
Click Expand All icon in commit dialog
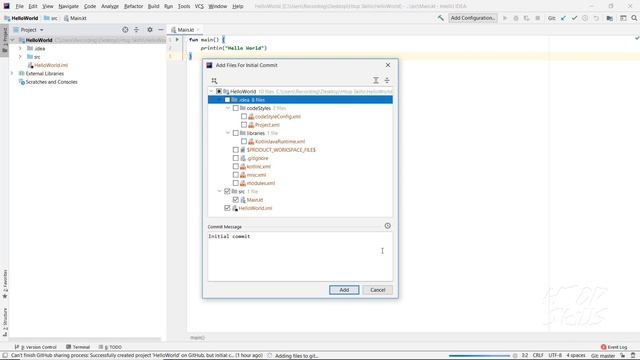tap(376, 80)
